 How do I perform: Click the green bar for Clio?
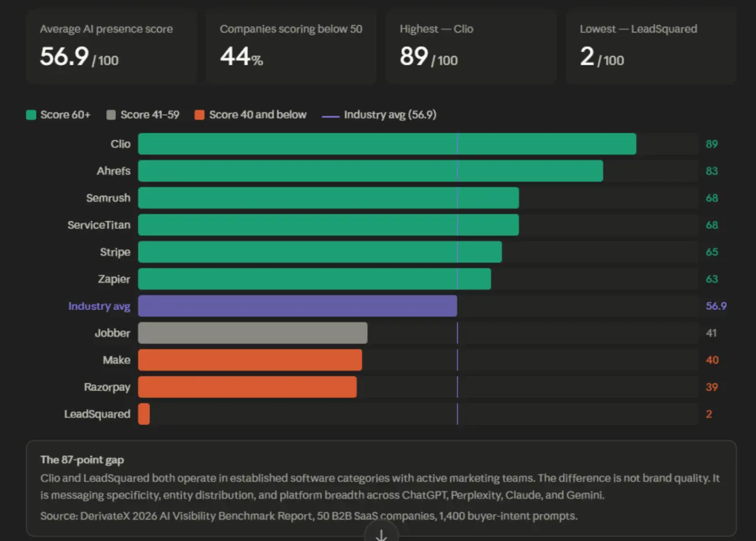[387, 144]
